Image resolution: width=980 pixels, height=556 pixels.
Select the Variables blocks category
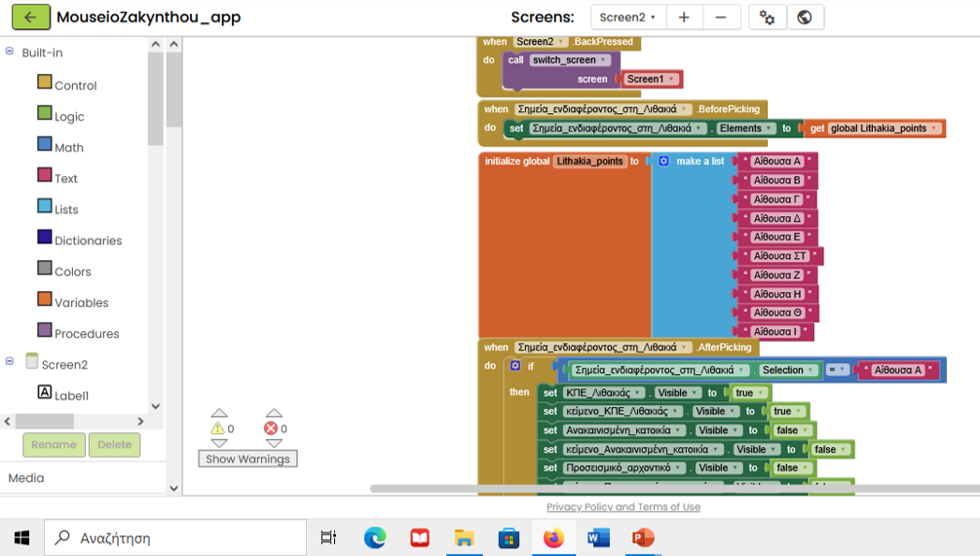pyautogui.click(x=81, y=302)
